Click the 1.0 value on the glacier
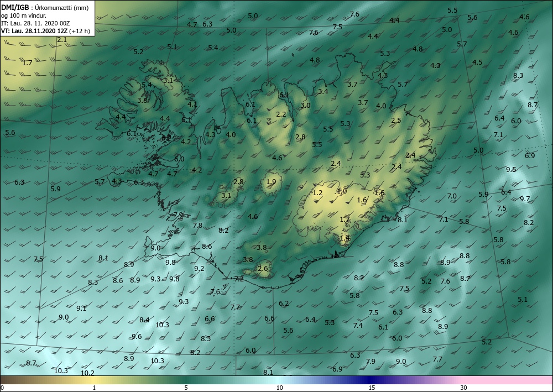The height and width of the screenshot is (392, 553). click(342, 191)
